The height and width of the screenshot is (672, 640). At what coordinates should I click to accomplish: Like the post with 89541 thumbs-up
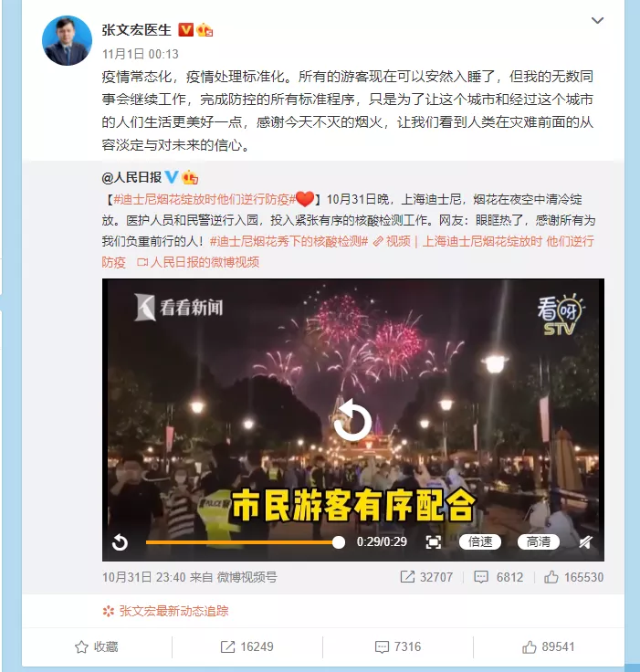click(x=549, y=646)
